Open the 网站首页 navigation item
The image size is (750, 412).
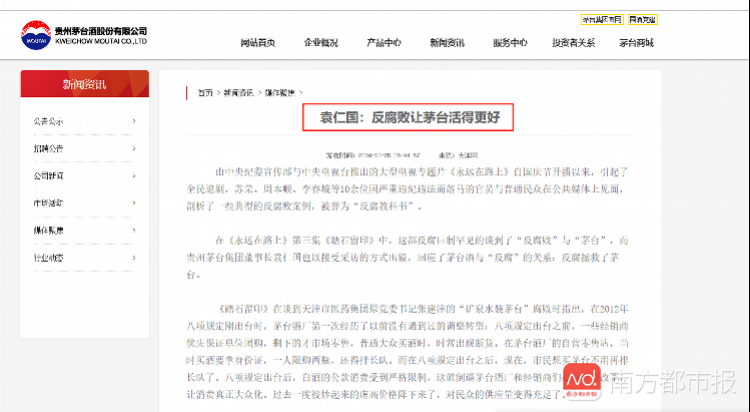click(x=258, y=43)
